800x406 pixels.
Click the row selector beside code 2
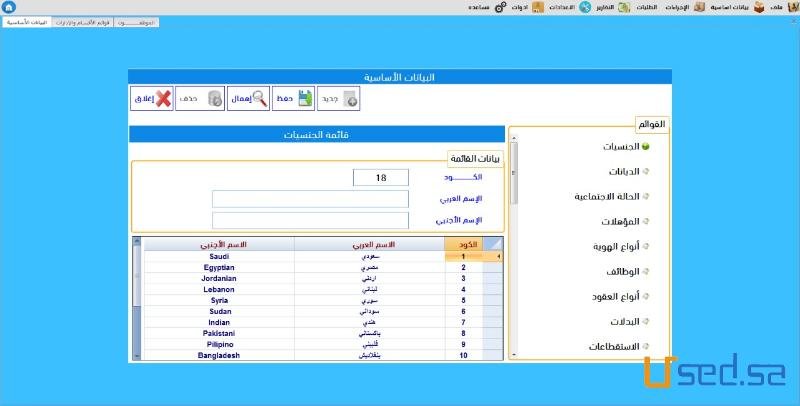click(492, 267)
